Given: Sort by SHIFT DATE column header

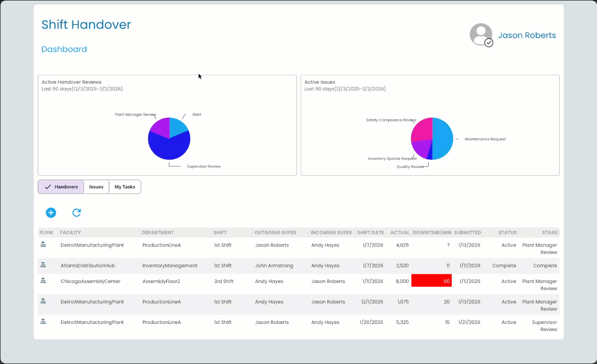Looking at the screenshot, I should [371, 233].
